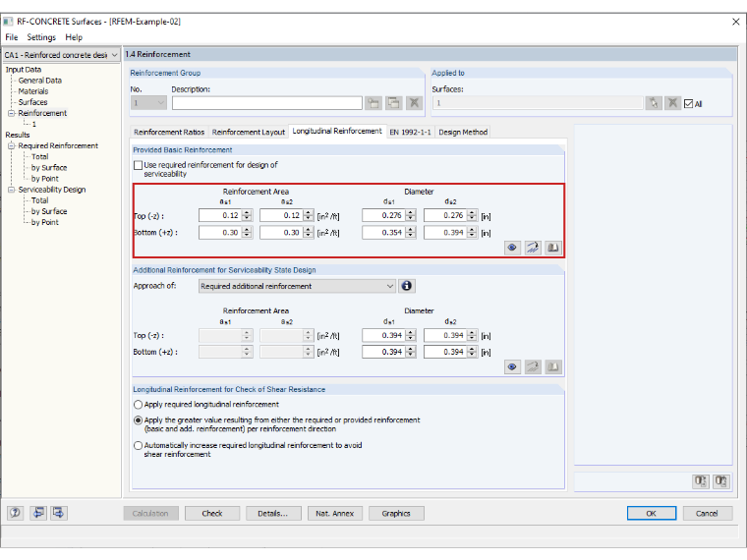Open the CA1 design case dropdown
The width and height of the screenshot is (747, 560).
point(114,55)
